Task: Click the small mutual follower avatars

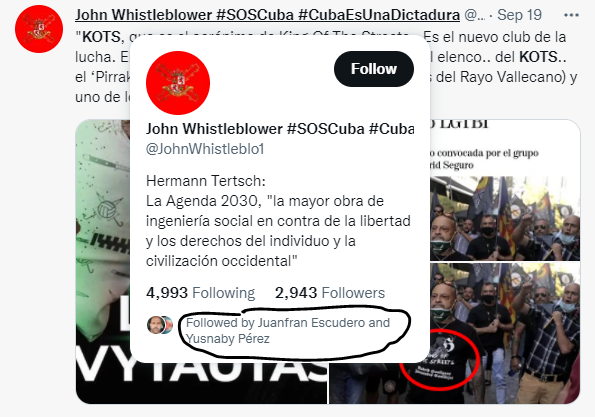Action: (x=160, y=325)
